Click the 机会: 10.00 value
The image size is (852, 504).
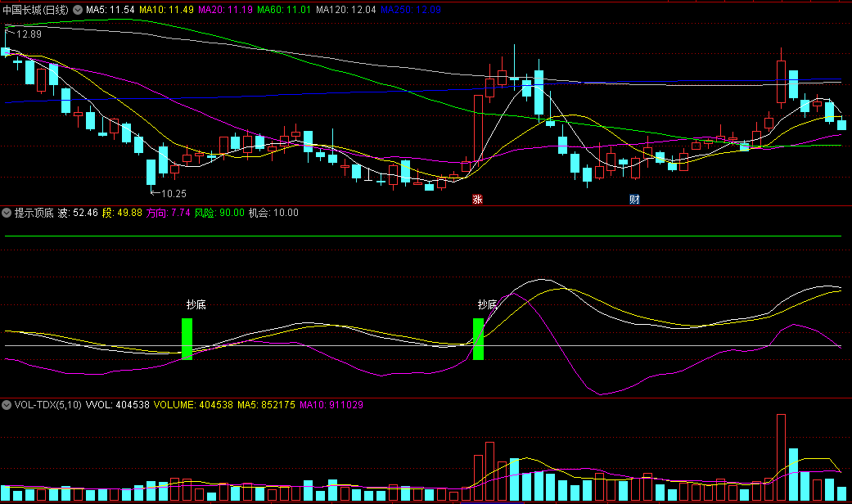(273, 213)
